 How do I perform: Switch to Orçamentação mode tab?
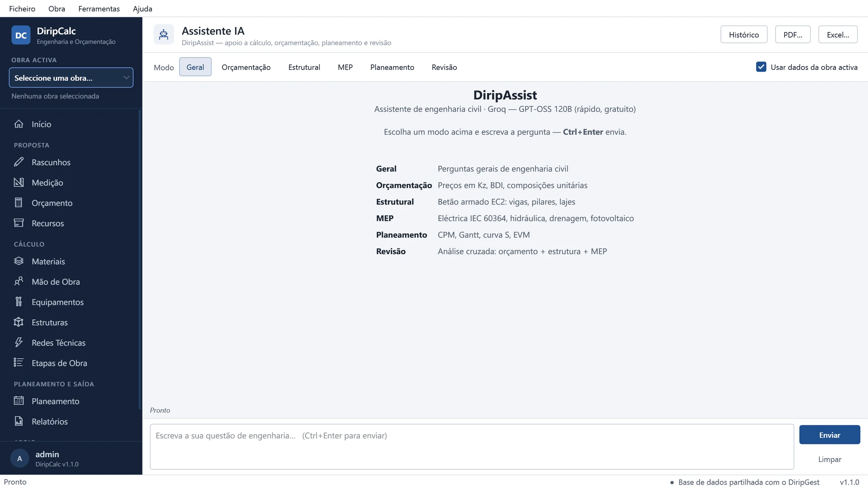pyautogui.click(x=246, y=67)
